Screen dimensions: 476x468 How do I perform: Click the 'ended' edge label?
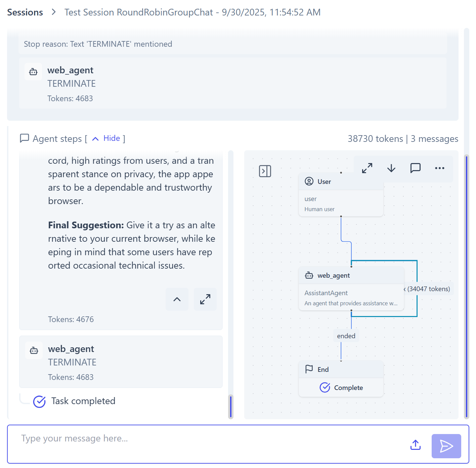(x=346, y=336)
